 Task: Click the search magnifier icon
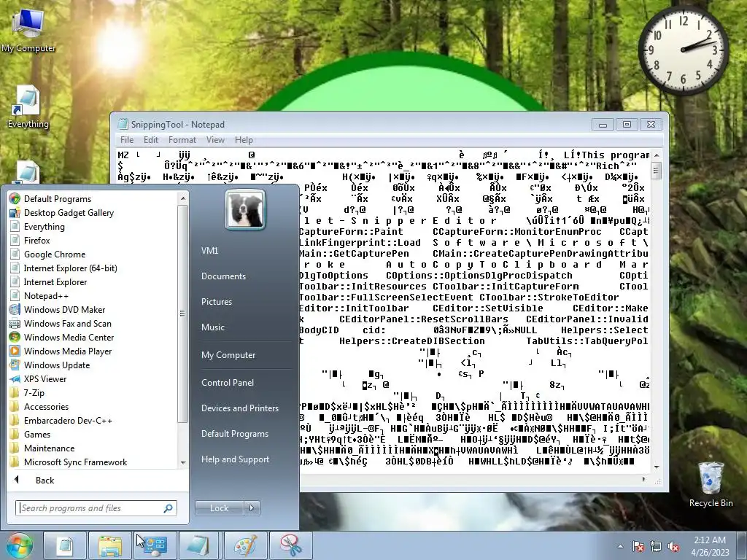168,508
